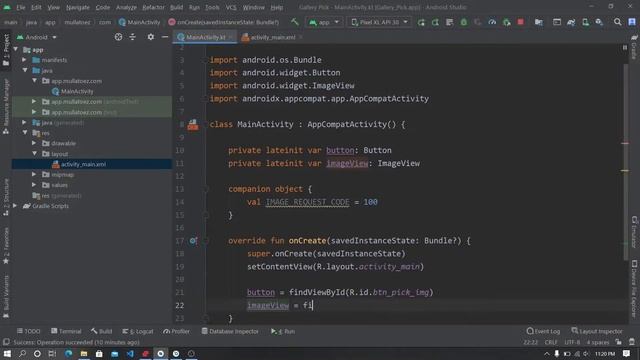Click the Debug app bug icon
640x360 pixels.
coord(464,22)
